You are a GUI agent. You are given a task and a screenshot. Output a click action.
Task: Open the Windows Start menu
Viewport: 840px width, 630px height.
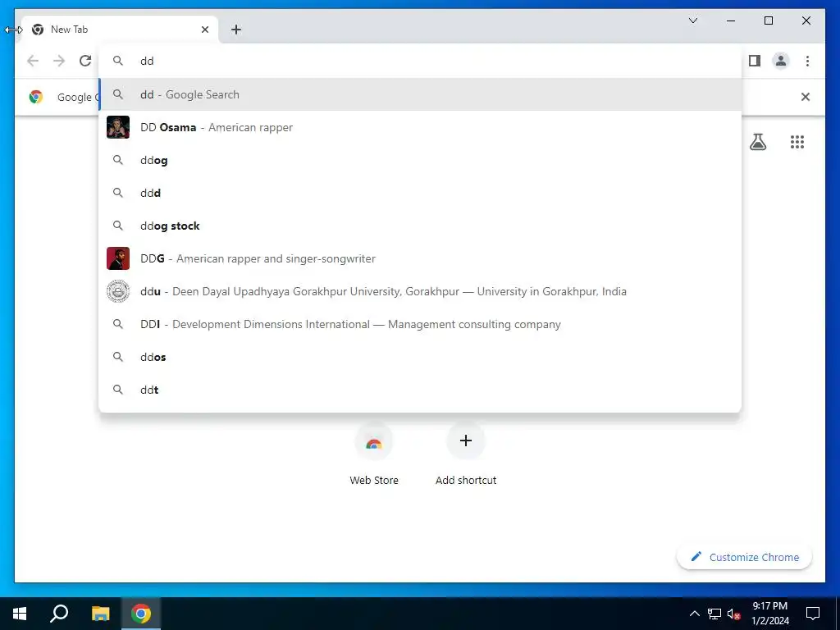[x=20, y=614]
